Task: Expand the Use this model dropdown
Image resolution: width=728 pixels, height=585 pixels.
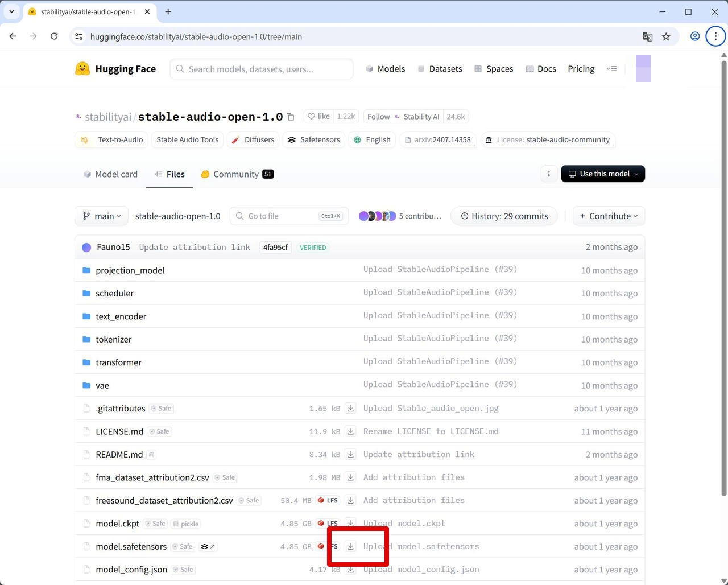Action: [x=603, y=174]
